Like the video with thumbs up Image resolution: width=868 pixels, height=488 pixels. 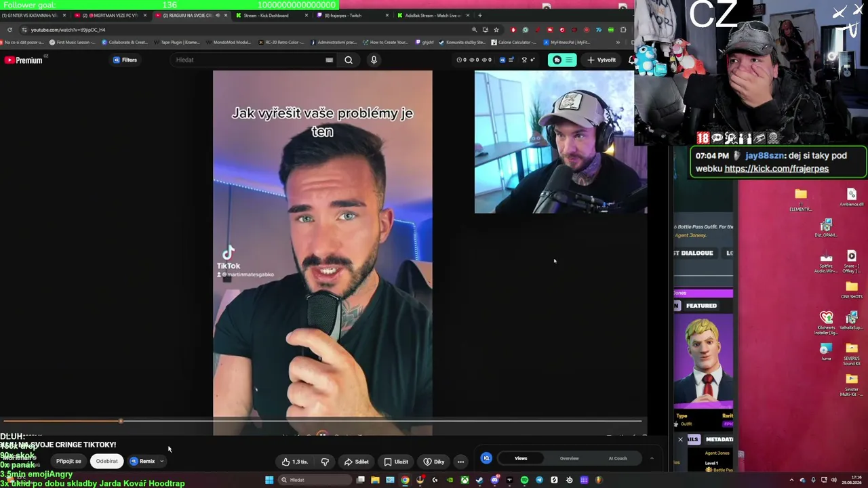pos(294,462)
